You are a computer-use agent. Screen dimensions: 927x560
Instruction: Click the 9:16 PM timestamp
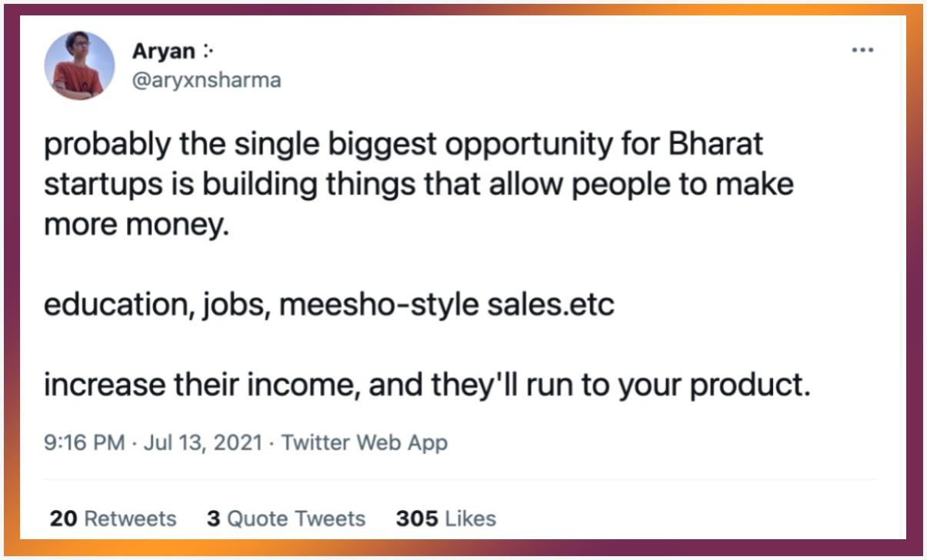point(85,443)
